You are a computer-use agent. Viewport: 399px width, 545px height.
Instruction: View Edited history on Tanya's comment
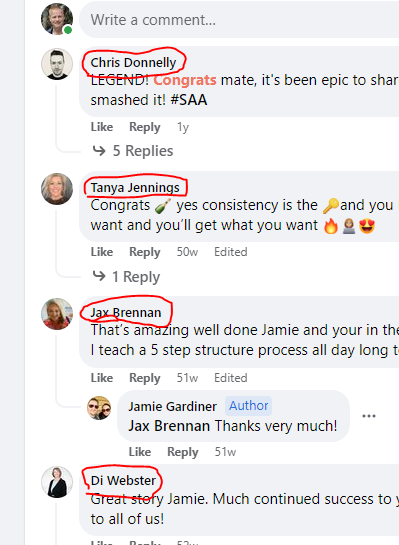[231, 252]
